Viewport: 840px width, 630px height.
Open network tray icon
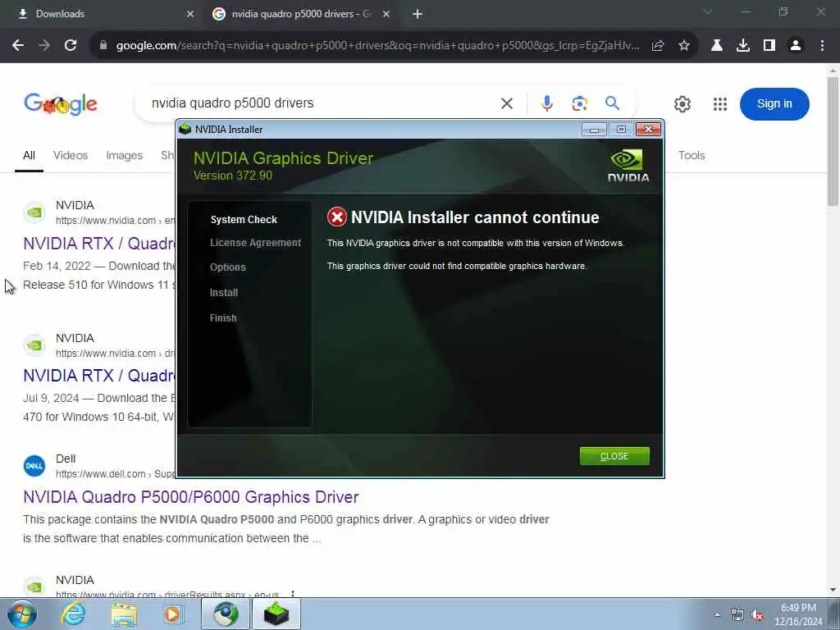tap(737, 615)
